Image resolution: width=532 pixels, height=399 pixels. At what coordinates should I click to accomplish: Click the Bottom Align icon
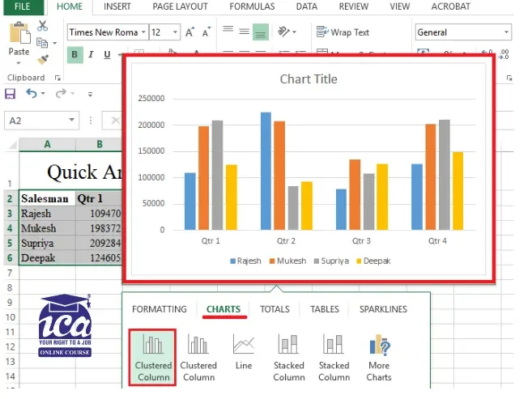click(261, 32)
